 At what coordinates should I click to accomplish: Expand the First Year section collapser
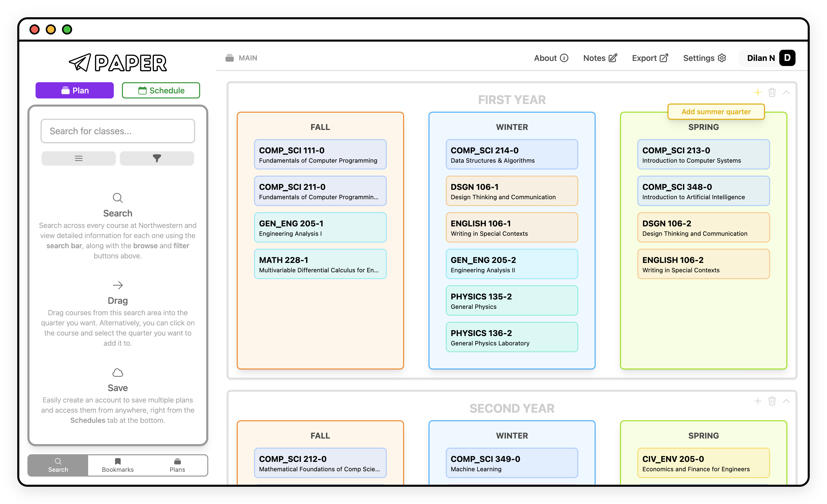(786, 93)
